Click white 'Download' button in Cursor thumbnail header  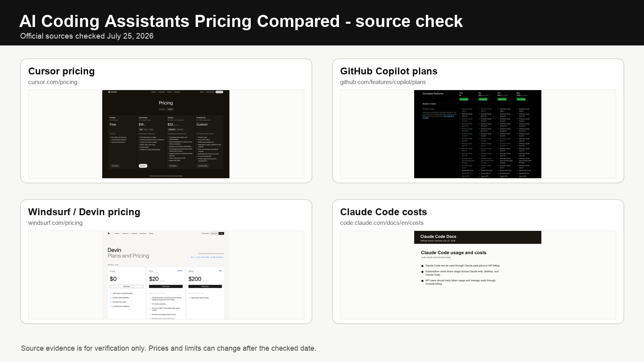[219, 92]
